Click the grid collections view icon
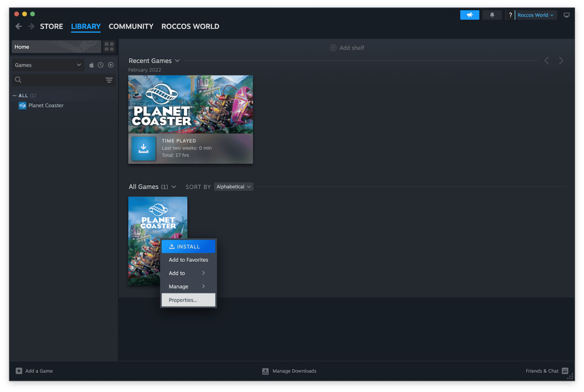The width and height of the screenshot is (584, 392). pos(109,47)
